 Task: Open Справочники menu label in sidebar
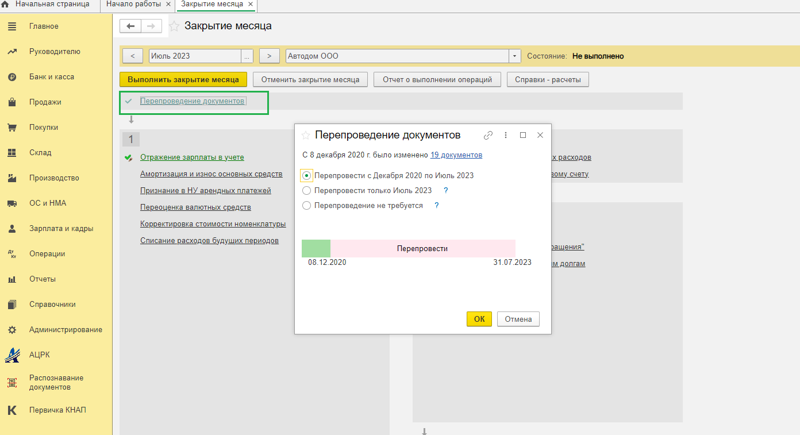point(52,304)
